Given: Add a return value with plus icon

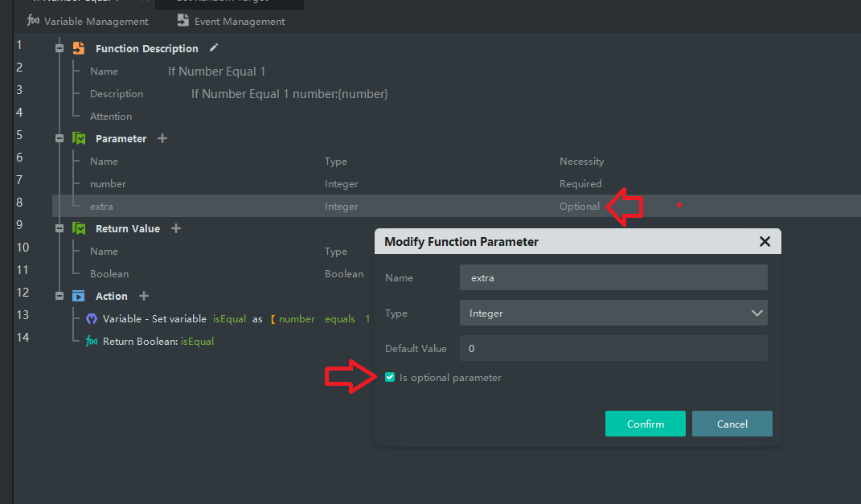Looking at the screenshot, I should [x=176, y=228].
